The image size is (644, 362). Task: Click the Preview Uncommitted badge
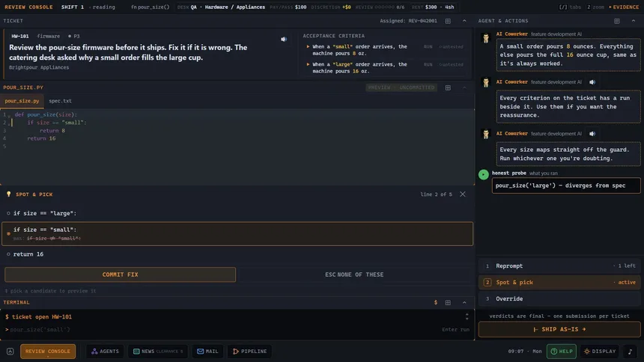click(401, 88)
